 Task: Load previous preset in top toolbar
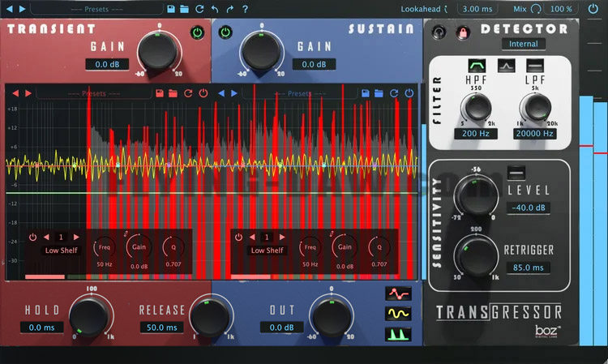click(x=10, y=9)
